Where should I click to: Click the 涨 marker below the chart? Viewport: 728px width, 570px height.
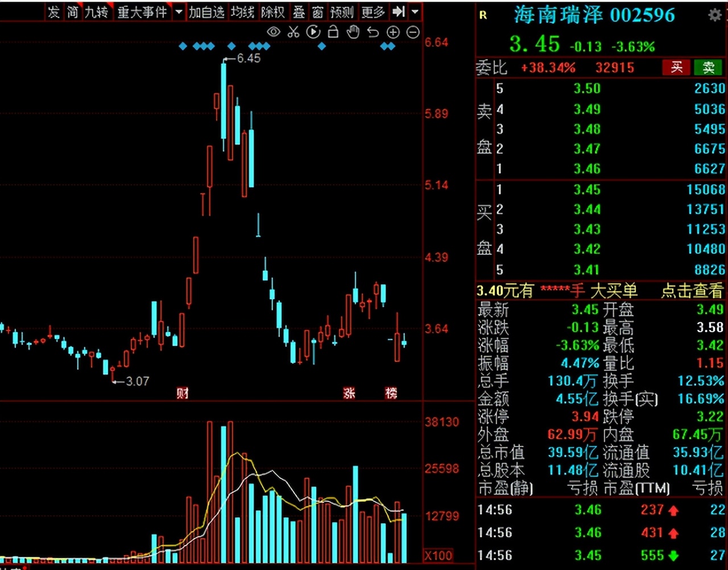[349, 393]
